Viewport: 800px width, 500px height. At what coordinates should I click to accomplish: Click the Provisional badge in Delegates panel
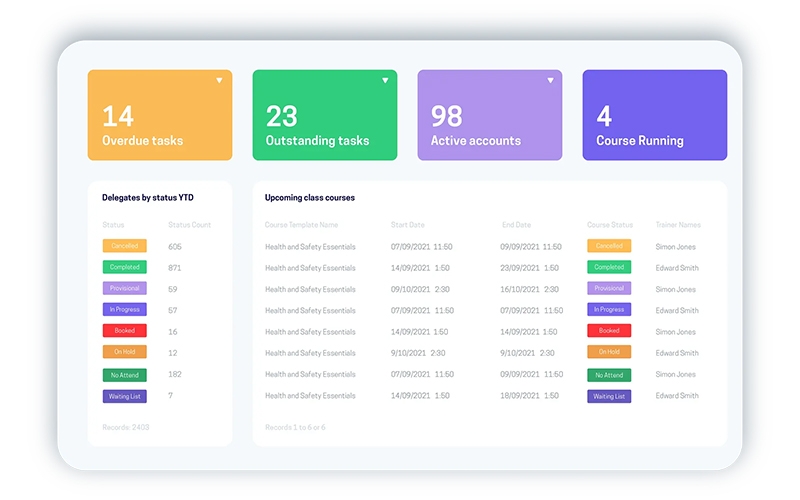tap(124, 288)
